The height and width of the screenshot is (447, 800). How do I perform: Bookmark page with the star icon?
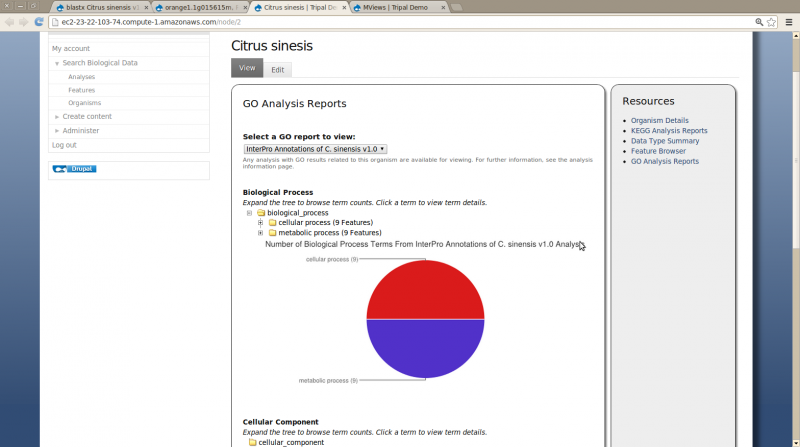(x=771, y=22)
